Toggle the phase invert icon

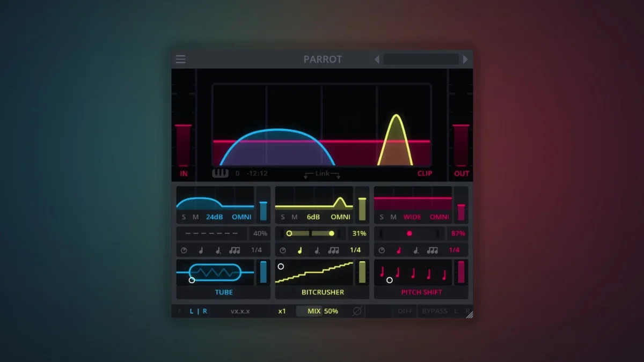click(x=357, y=311)
